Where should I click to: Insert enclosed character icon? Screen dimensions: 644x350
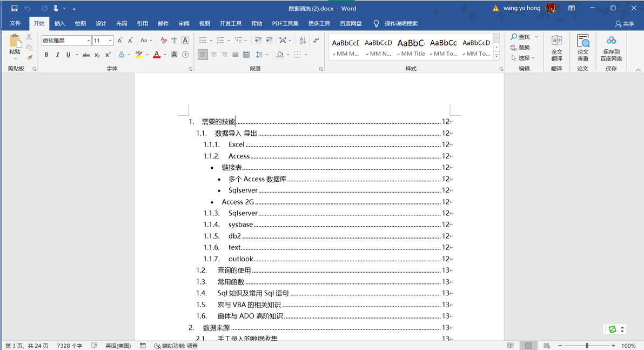pos(185,55)
